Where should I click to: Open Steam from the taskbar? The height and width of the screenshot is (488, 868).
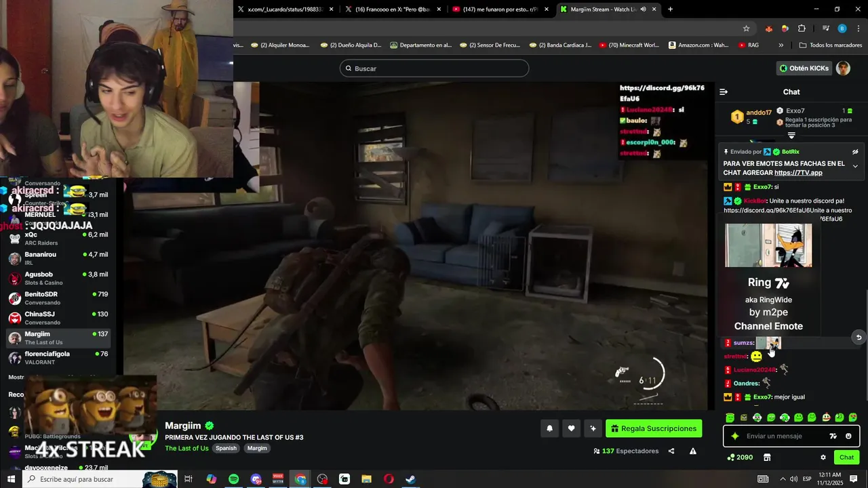(410, 479)
